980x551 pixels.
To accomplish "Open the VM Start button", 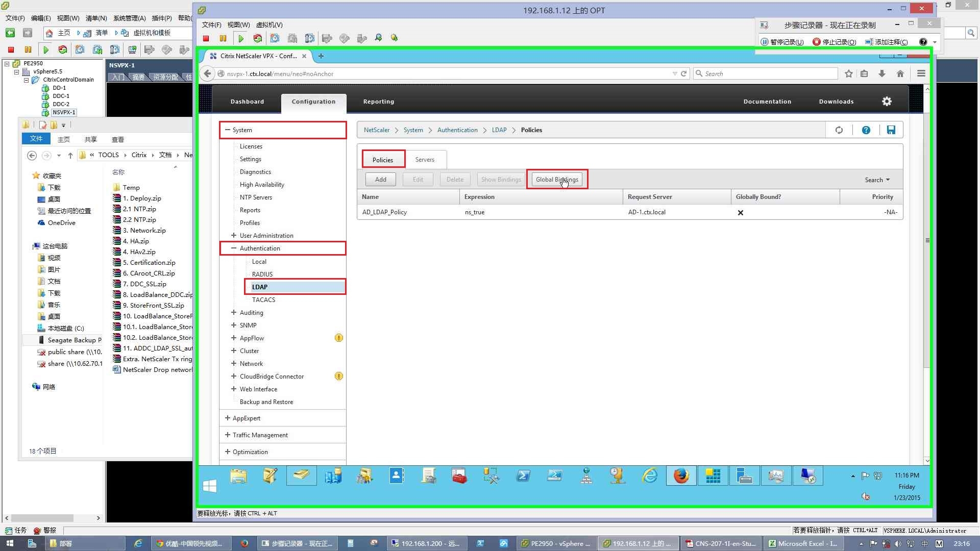I will 210,486.
